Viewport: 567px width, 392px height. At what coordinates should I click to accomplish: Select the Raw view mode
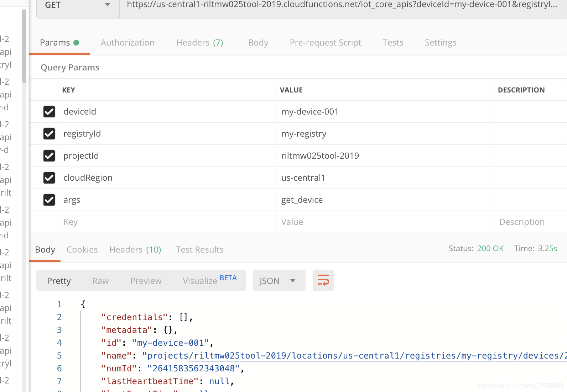(x=100, y=281)
